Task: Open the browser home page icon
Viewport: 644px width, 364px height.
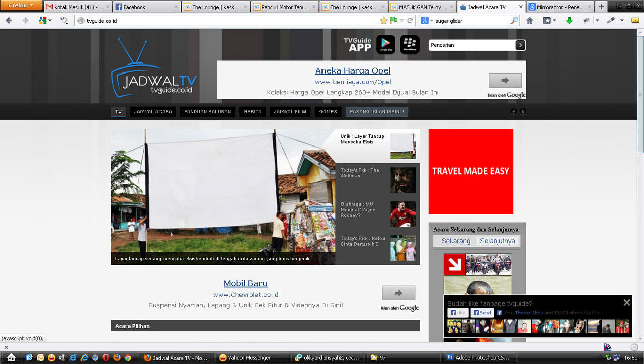Action: (530, 21)
